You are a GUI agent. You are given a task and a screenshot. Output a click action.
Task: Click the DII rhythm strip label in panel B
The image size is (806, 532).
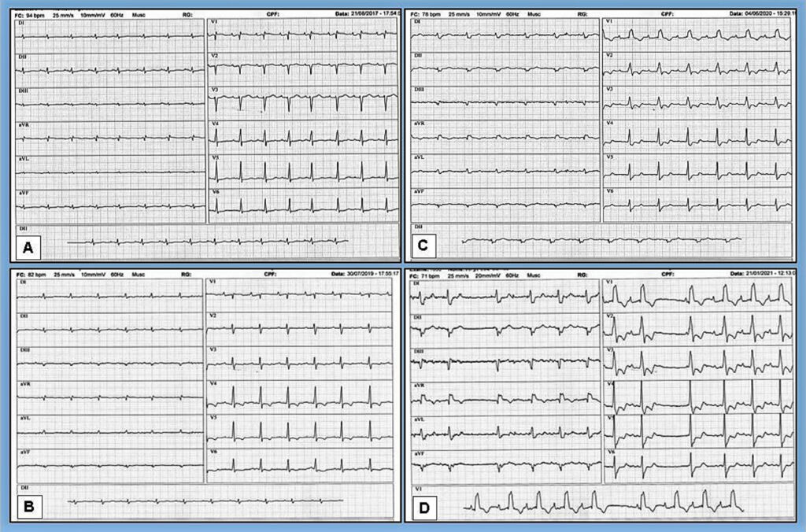pyautogui.click(x=24, y=487)
